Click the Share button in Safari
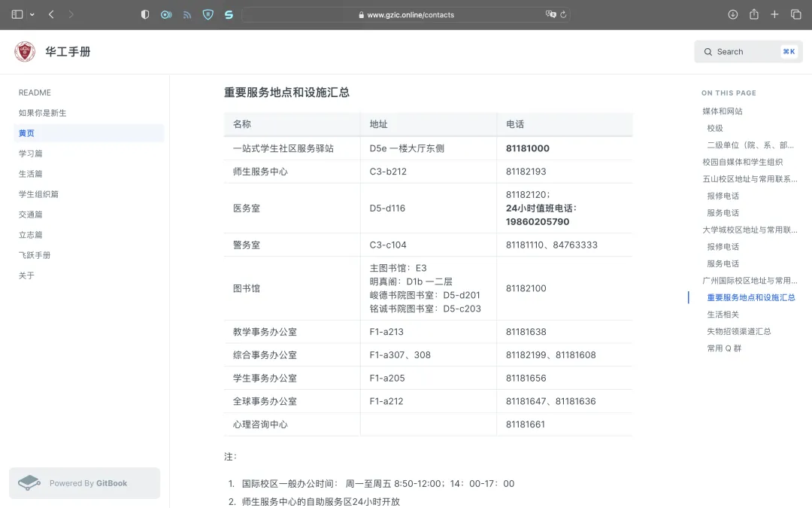 tap(753, 14)
